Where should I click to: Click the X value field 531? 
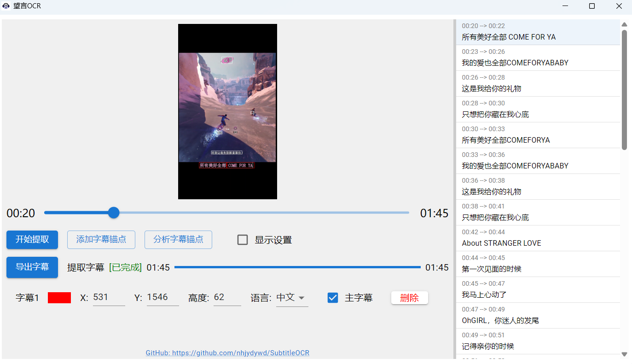109,298
